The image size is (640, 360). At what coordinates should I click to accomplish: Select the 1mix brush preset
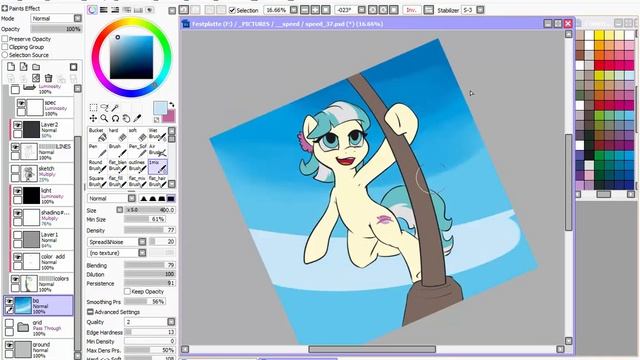coord(157,166)
